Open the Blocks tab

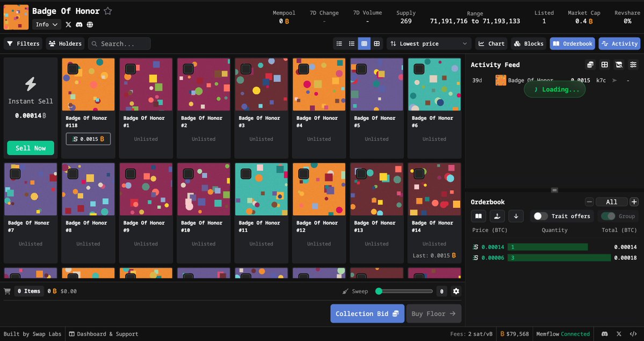click(529, 43)
